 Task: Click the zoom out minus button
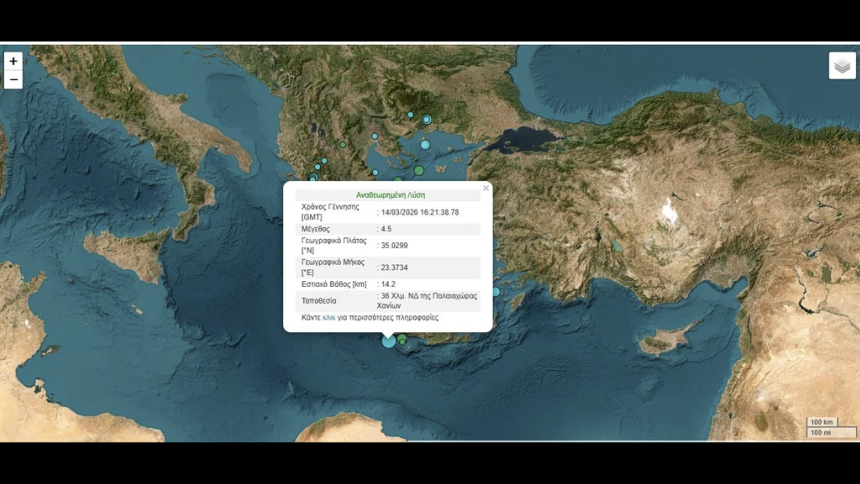coord(13,80)
